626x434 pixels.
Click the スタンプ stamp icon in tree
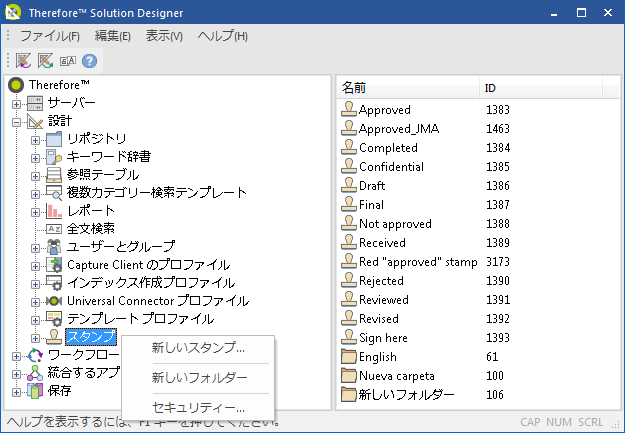[54, 337]
